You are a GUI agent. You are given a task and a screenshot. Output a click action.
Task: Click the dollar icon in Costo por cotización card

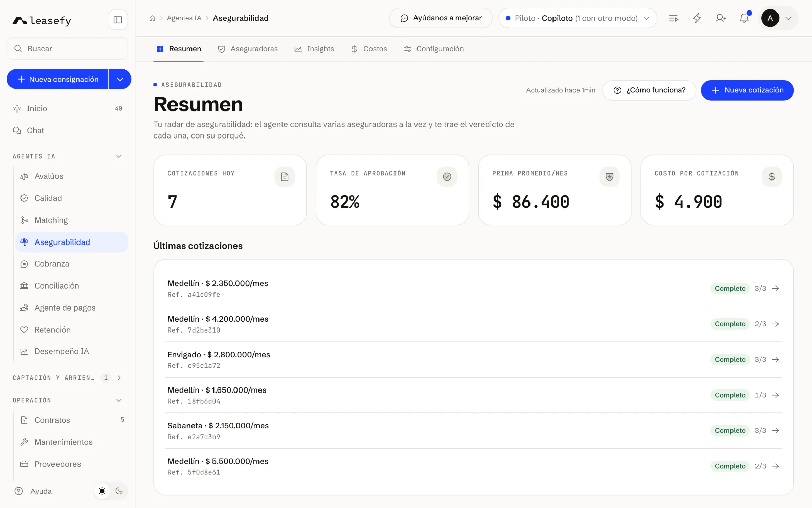pyautogui.click(x=772, y=176)
